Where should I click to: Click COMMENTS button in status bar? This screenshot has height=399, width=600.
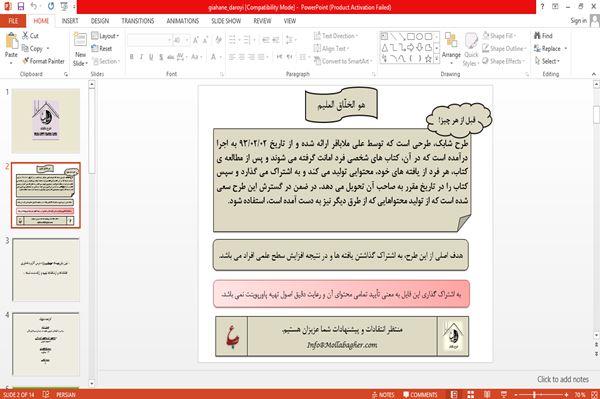point(420,395)
